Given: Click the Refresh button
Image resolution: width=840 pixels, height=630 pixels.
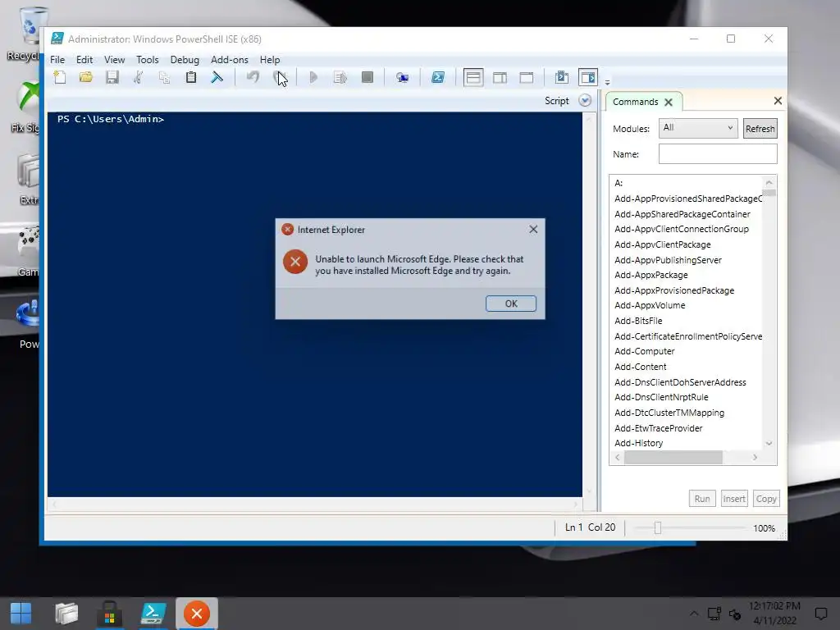Looking at the screenshot, I should tap(760, 129).
